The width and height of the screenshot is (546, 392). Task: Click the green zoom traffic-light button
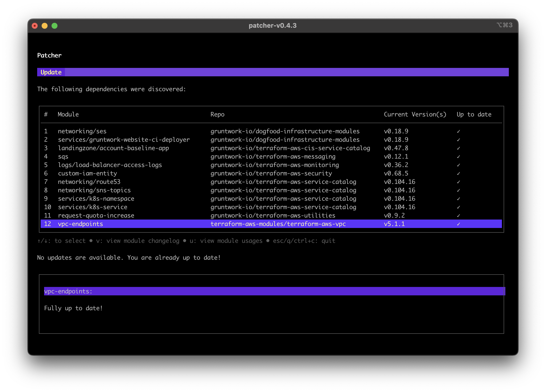click(x=55, y=26)
